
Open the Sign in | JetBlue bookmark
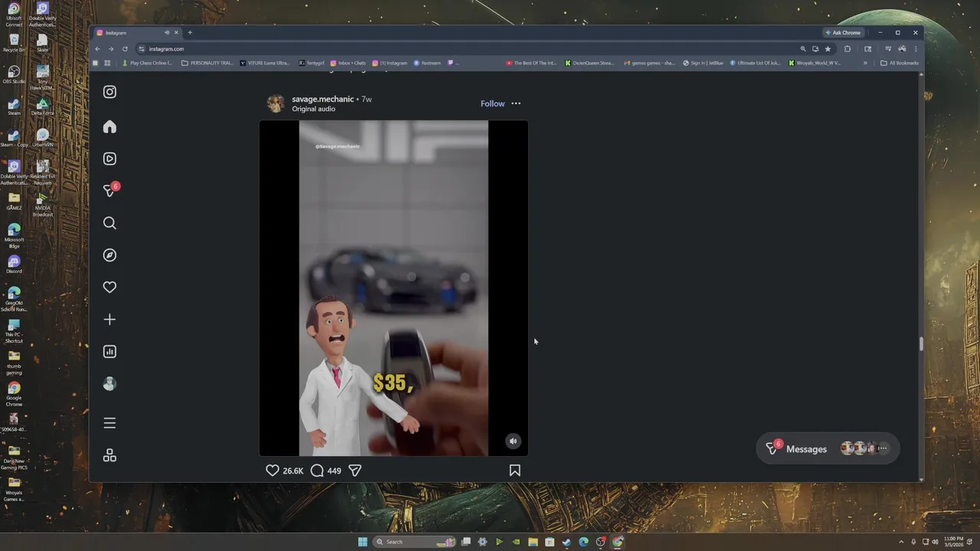(x=703, y=64)
